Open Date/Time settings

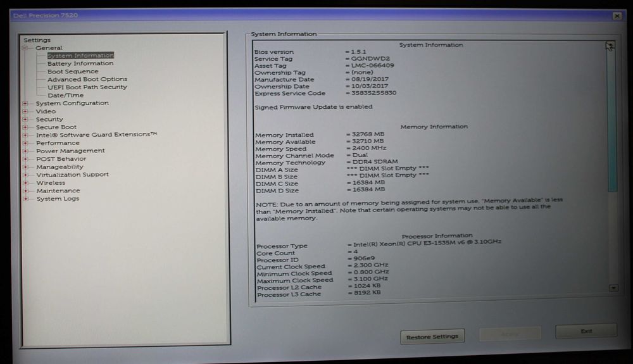click(x=65, y=95)
